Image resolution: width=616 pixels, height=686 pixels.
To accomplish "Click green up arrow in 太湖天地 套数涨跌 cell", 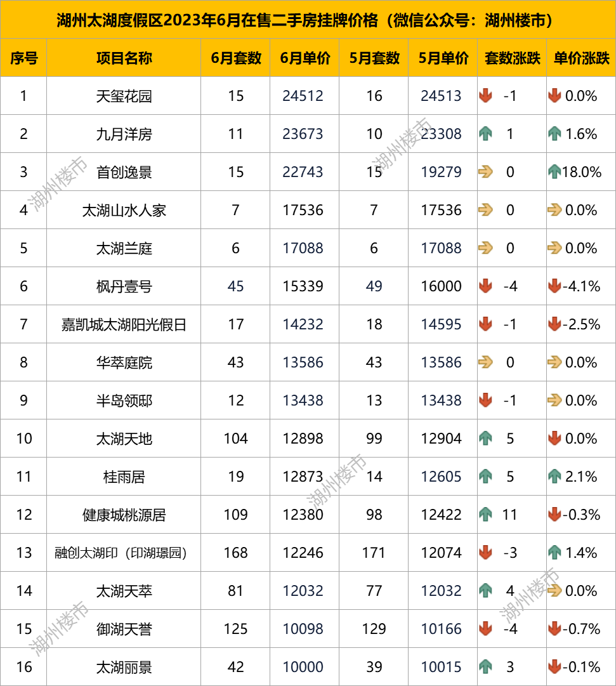I will coord(485,438).
